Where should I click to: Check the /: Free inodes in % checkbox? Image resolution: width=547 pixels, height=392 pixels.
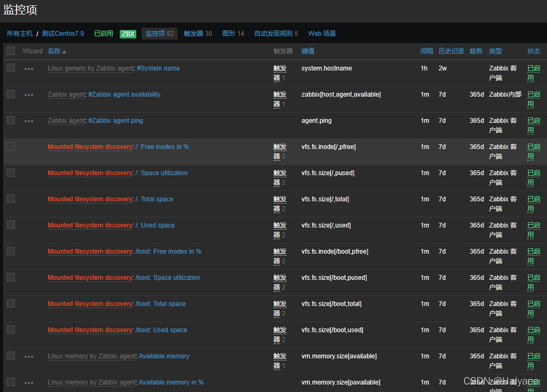point(11,146)
